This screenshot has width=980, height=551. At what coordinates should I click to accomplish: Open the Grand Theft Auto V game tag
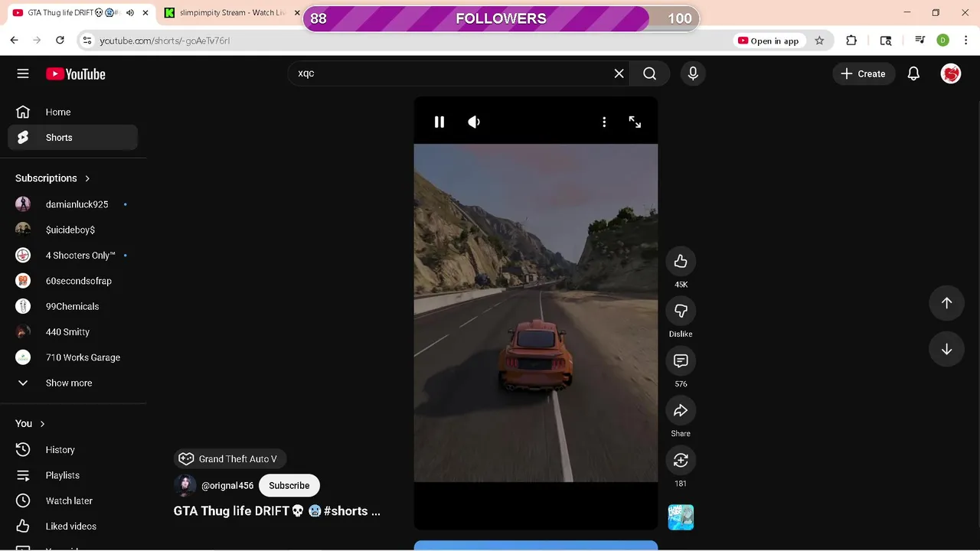point(230,458)
